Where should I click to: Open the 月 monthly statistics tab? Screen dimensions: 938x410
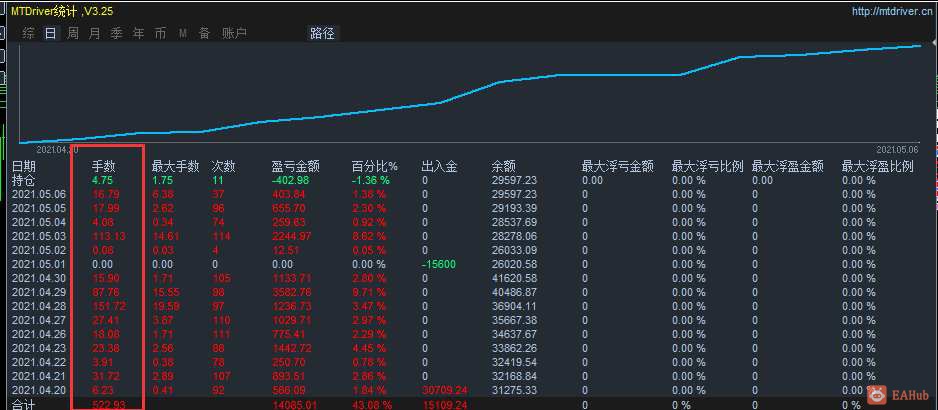tap(95, 34)
